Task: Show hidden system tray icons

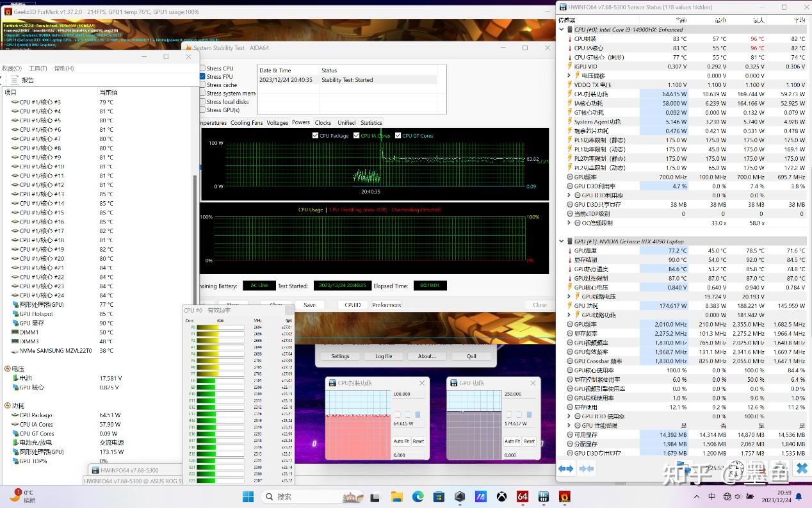Action: click(697, 496)
